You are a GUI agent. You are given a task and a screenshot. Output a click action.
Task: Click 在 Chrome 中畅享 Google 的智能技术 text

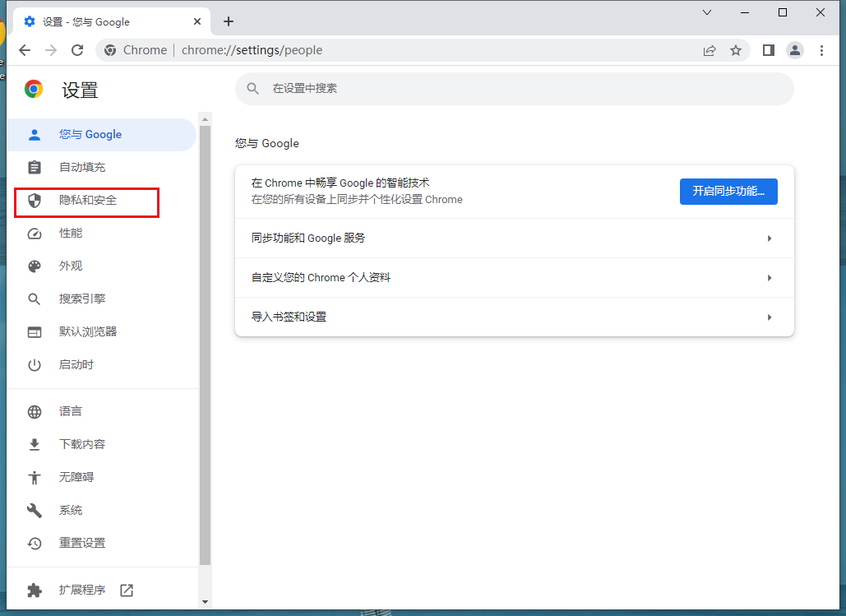coord(340,183)
